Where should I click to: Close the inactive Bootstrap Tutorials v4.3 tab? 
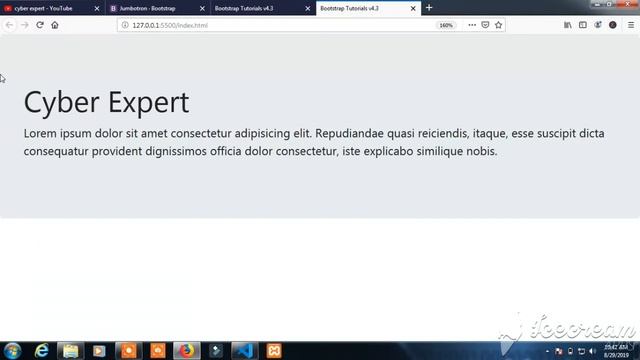308,8
